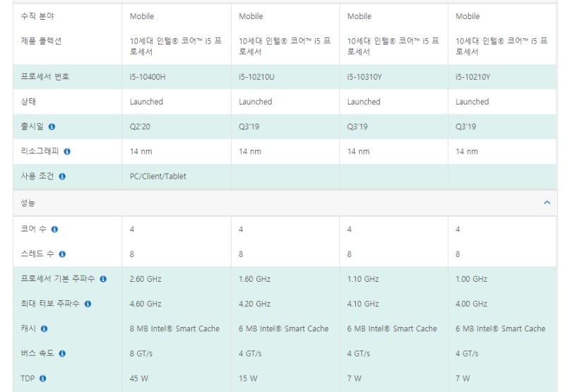Click the 14 nm value under i5-10310Y
Screen dimensions: 565x392
tap(358, 152)
